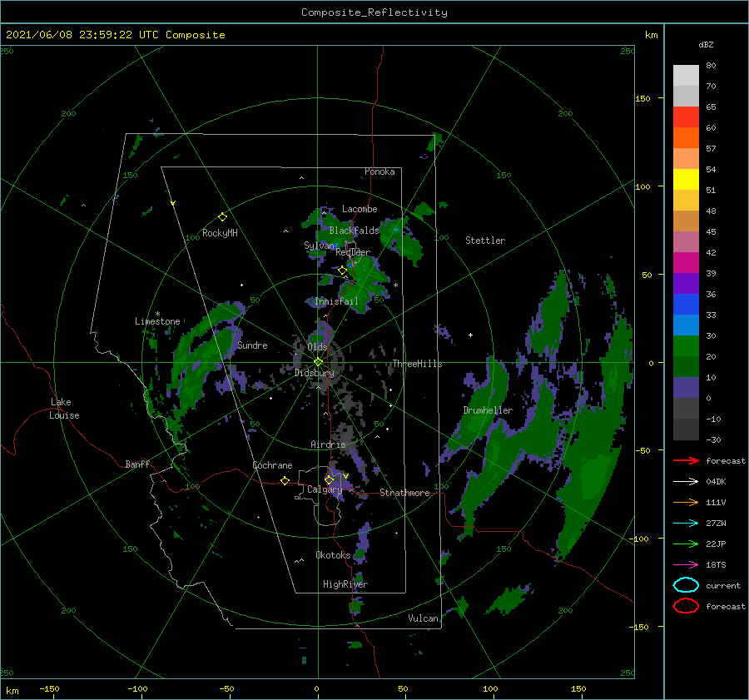The image size is (749, 700).
Task: Click the Stettler town label
Action: click(x=485, y=241)
